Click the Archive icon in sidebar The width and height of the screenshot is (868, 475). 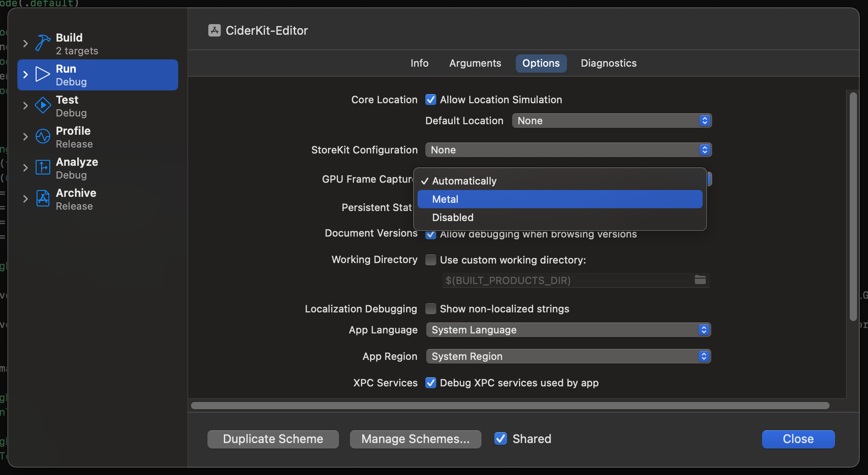tap(43, 199)
